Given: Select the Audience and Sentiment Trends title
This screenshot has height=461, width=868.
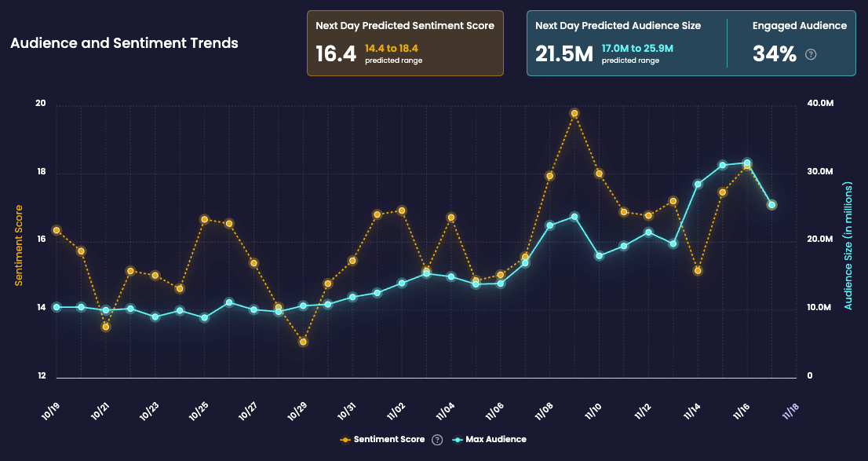Looking at the screenshot, I should tap(122, 43).
